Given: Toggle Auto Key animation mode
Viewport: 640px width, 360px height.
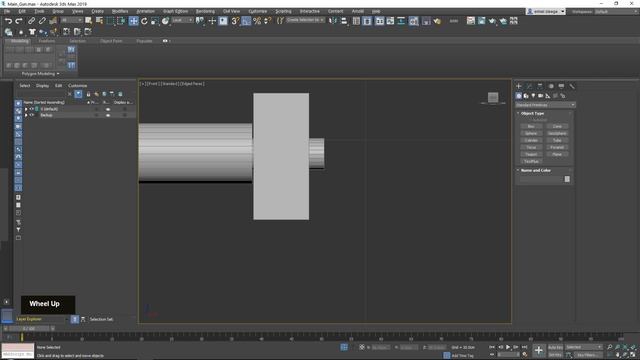Looking at the screenshot, I should click(x=555, y=347).
